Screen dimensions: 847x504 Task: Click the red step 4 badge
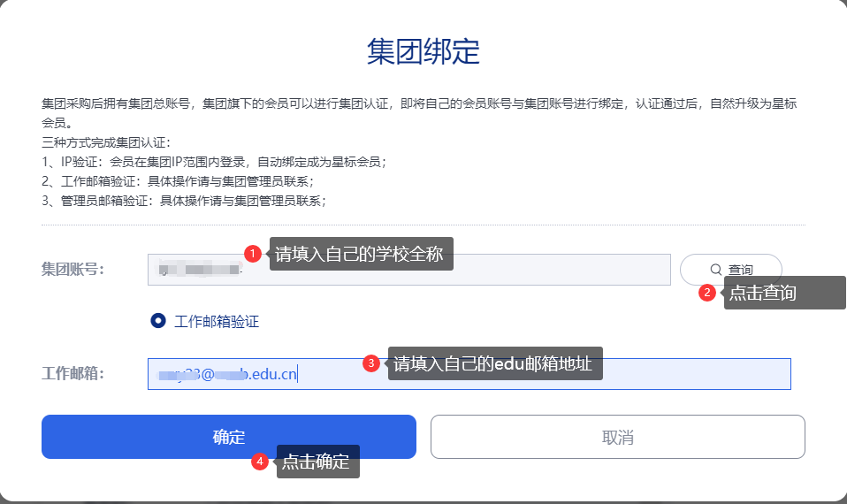pos(260,462)
